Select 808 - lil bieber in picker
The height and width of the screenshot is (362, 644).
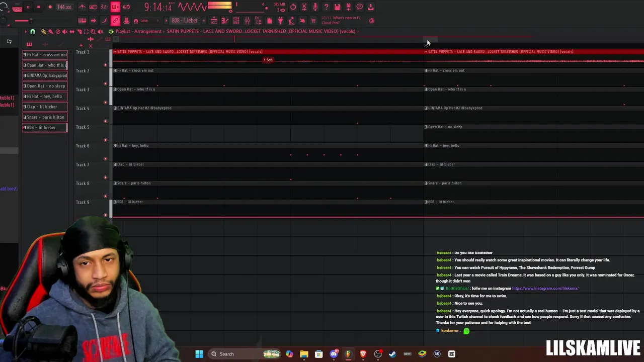pos(45,128)
